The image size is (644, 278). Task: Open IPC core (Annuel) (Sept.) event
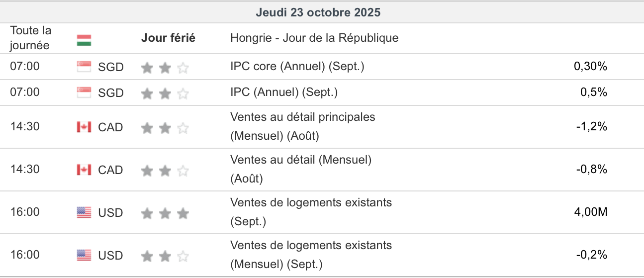297,67
